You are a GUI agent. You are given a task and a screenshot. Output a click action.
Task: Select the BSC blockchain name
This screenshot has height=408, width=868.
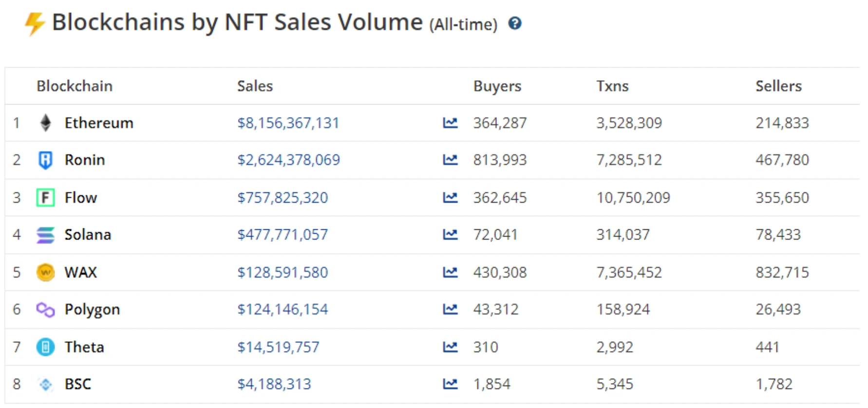(x=78, y=384)
